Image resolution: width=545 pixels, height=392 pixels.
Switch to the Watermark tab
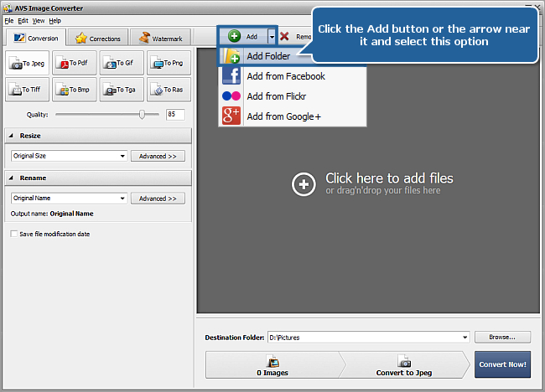click(161, 39)
